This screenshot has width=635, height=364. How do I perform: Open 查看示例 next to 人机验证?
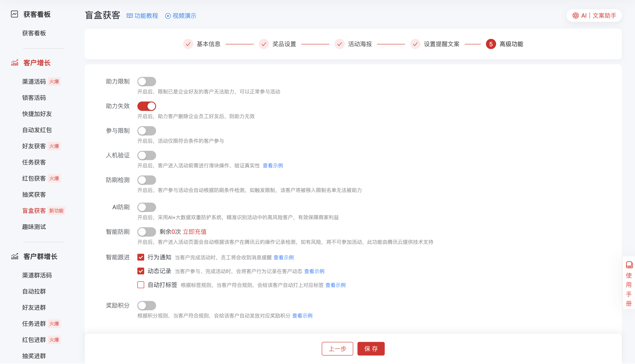(273, 165)
